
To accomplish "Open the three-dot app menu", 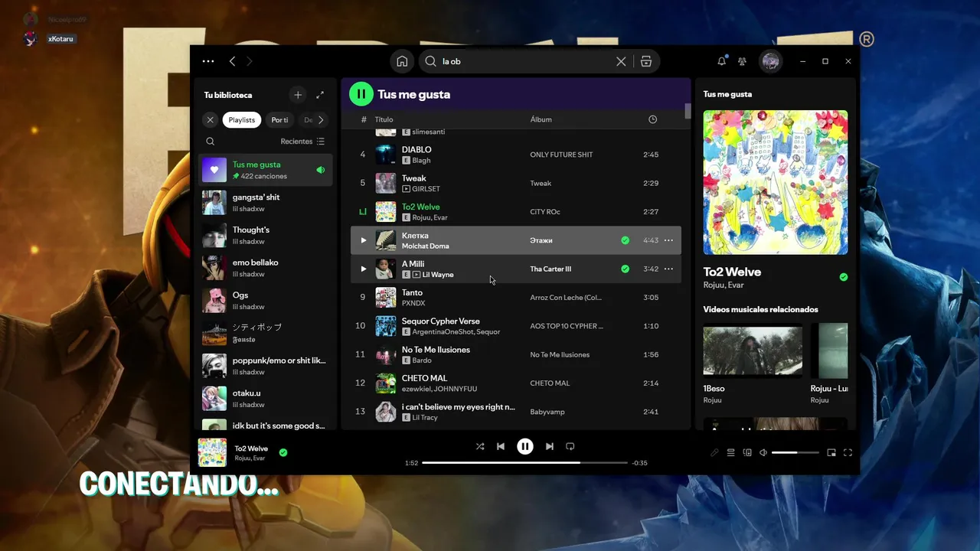I will [x=208, y=61].
